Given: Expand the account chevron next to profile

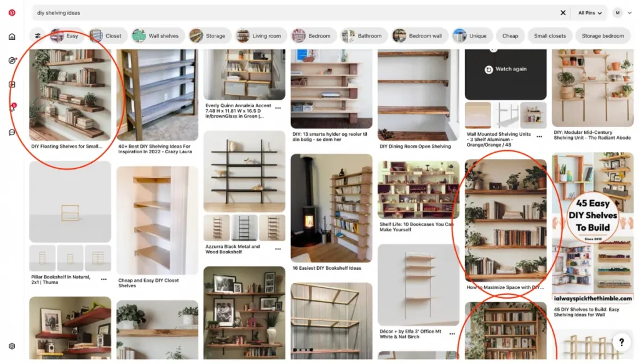Looking at the screenshot, I should point(630,12).
